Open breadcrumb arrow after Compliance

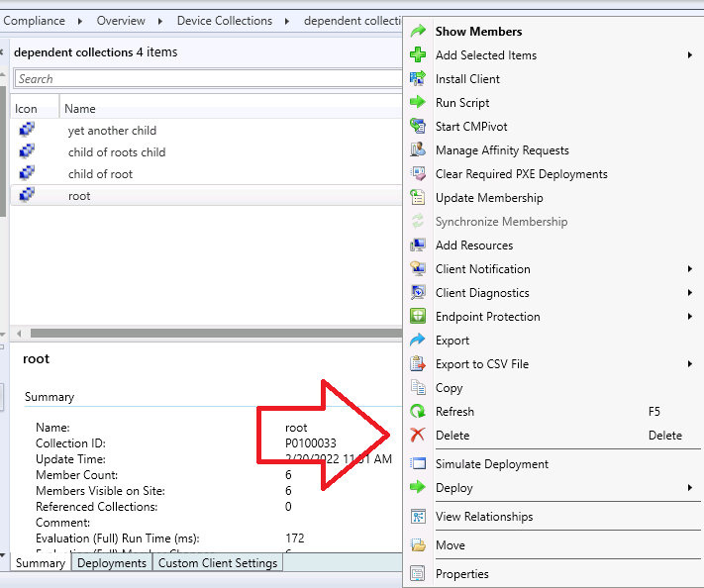click(x=80, y=21)
